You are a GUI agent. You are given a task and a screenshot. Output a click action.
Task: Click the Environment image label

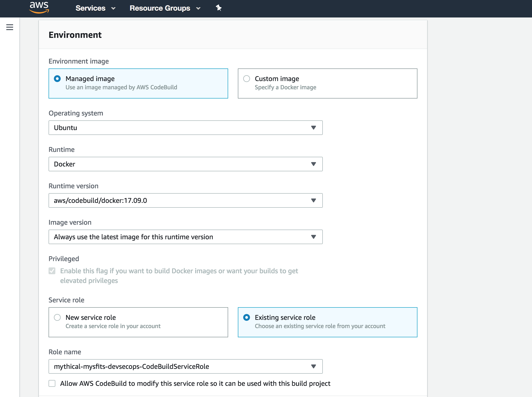(79, 61)
